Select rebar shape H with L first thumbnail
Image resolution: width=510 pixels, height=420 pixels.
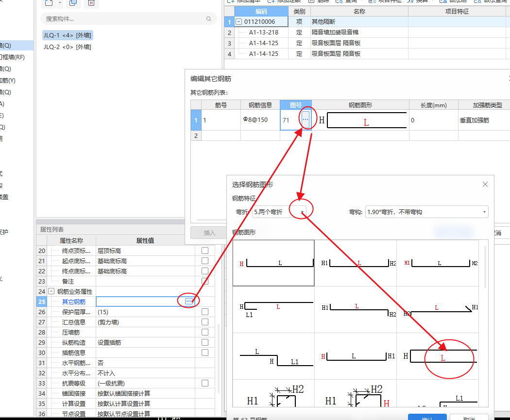pos(273,263)
